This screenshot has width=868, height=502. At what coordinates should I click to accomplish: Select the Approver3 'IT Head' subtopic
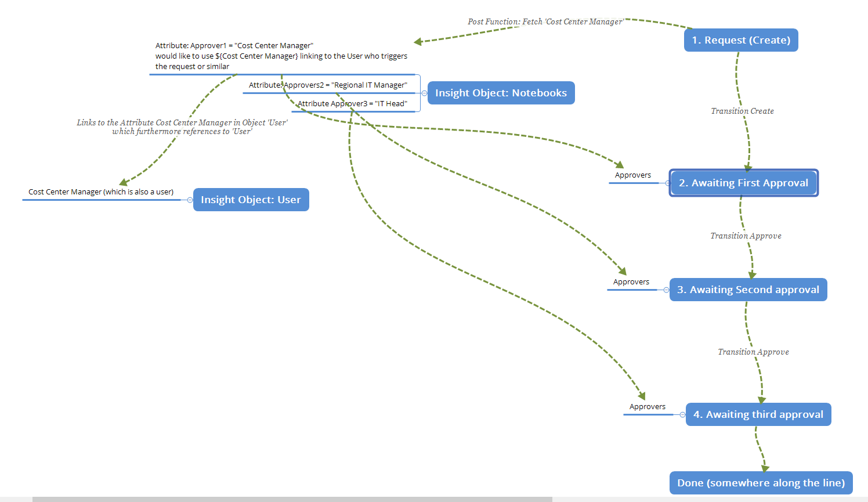[353, 104]
